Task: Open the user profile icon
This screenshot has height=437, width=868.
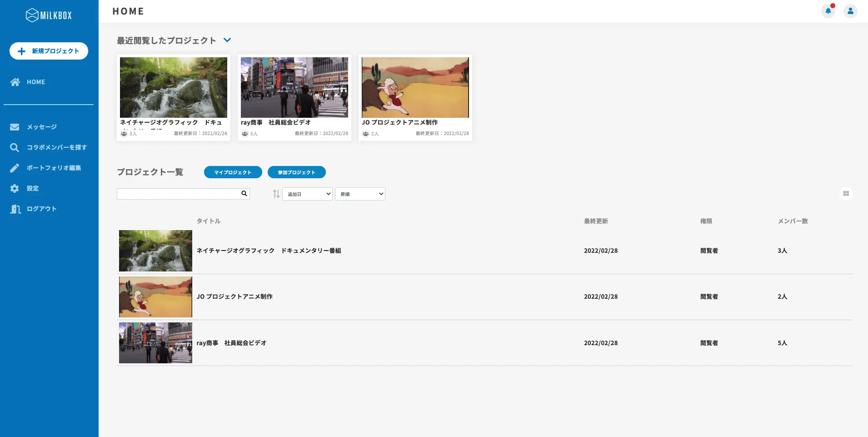Action: coord(850,11)
